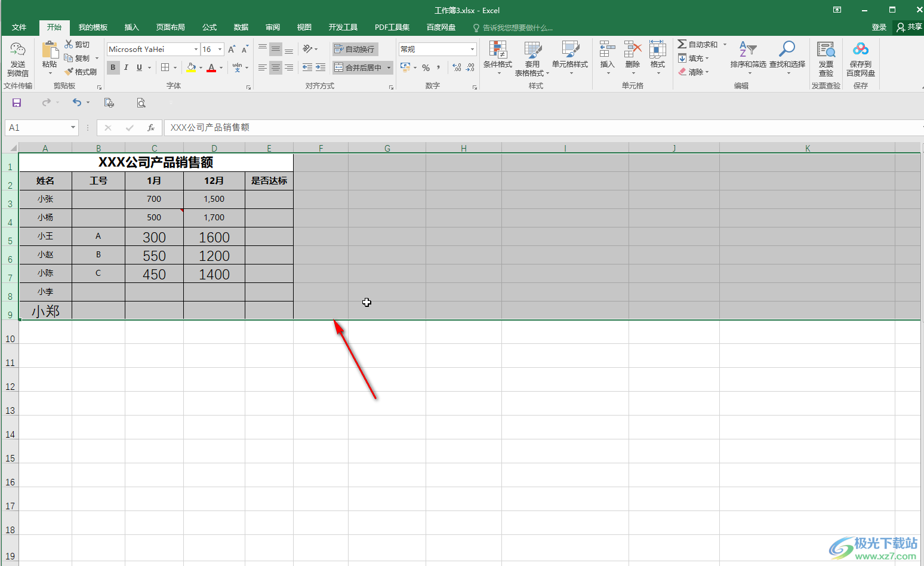This screenshot has width=924, height=566.
Task: Toggle middle vertical alignment
Action: [275, 49]
